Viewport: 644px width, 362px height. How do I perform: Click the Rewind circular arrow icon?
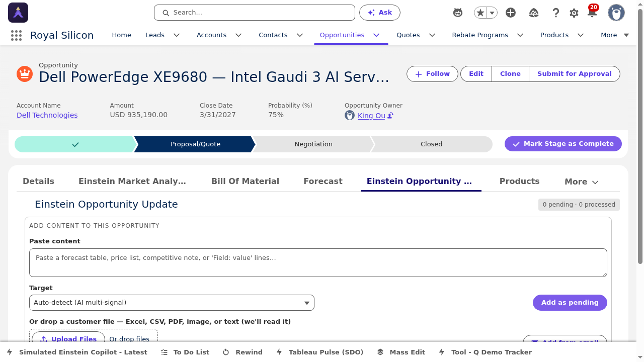pyautogui.click(x=226, y=352)
